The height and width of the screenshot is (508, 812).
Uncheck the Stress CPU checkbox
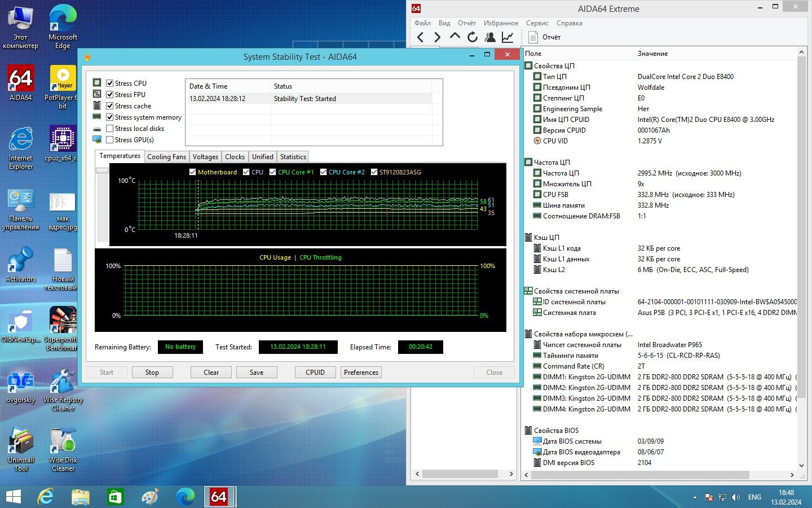tap(110, 83)
